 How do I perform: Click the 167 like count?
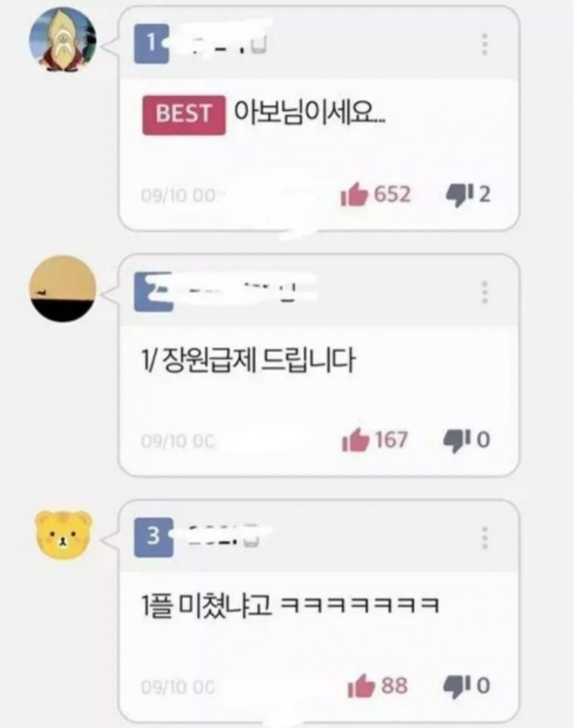pos(391,439)
